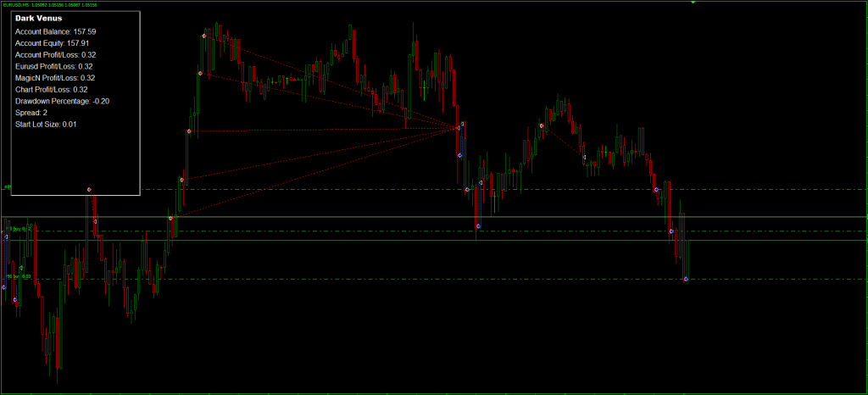This screenshot has width=868, height=395.
Task: Click the Spread value in info panel
Action: click(31, 113)
